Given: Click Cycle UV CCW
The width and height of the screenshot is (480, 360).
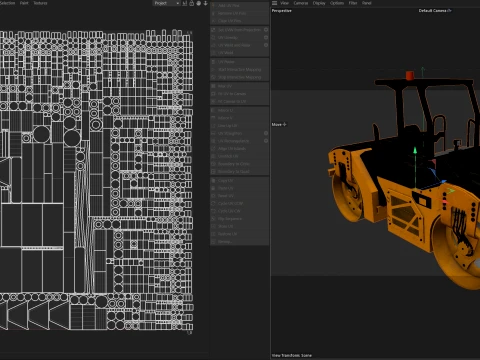Looking at the screenshot, I should point(239,203).
